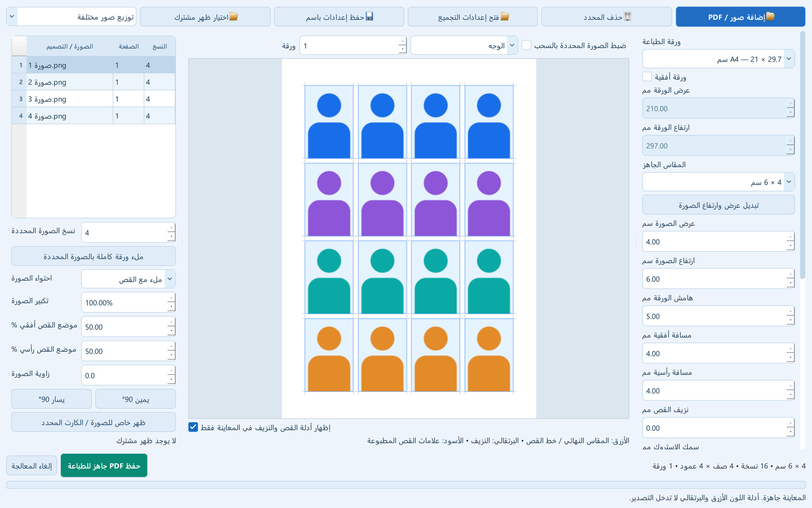This screenshot has width=812, height=508.
Task: Click ارتفاع الصورة سم input 6.00
Action: pyautogui.click(x=718, y=279)
